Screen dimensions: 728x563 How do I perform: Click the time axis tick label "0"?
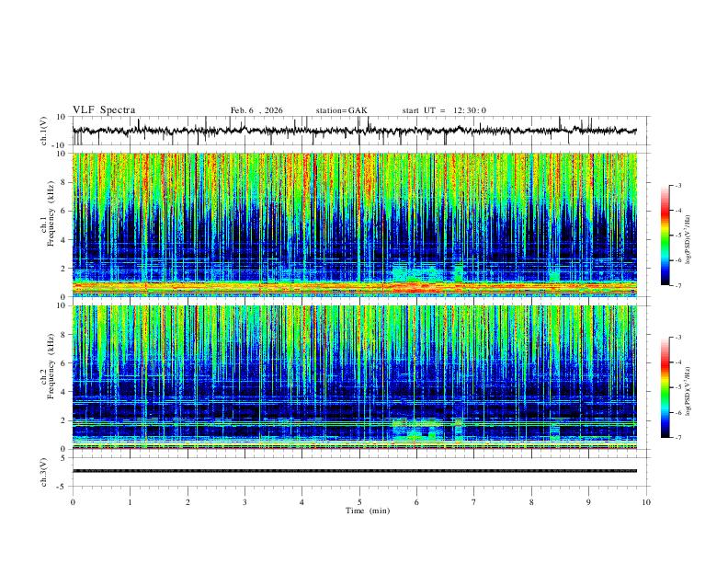[73, 502]
